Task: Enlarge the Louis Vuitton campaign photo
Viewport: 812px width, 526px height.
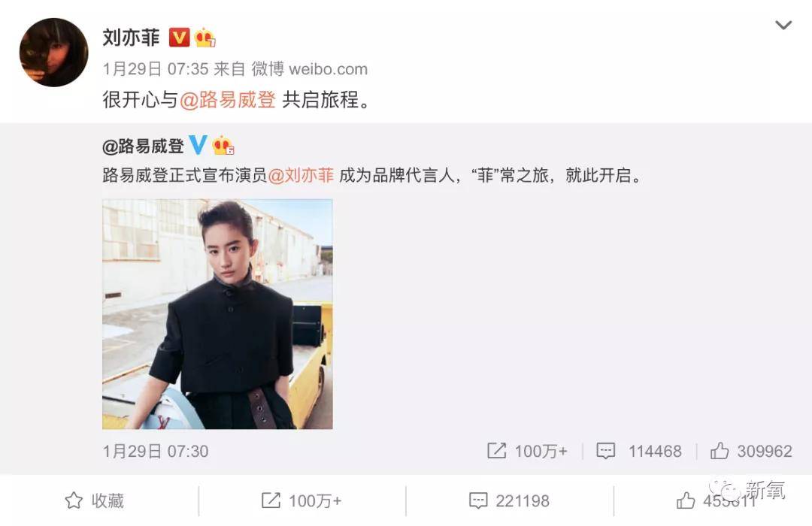Action: click(217, 314)
